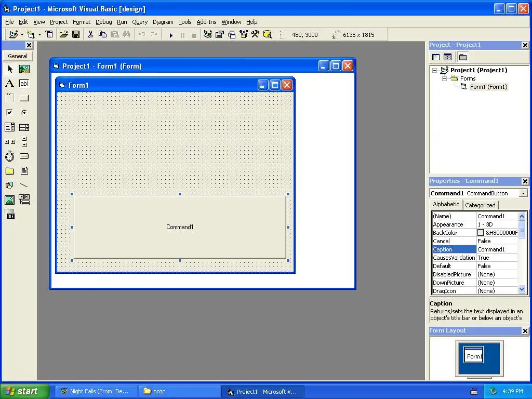Viewport: 532px width, 399px height.
Task: Select the OptionButton control in the toolbox
Action: 24,112
